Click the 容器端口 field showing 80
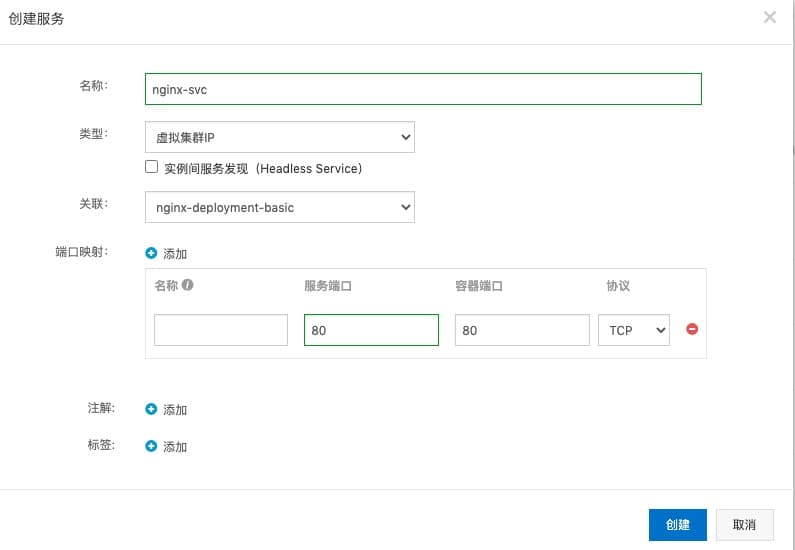The image size is (795, 550). 521,330
